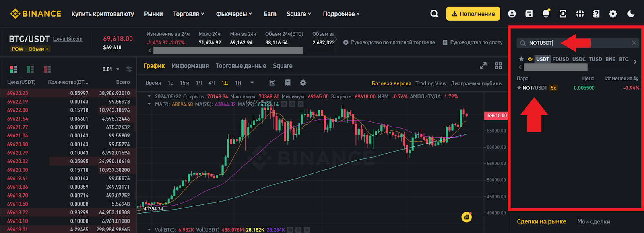Screen dimensions: 644x233
Task: Open MA indicator settings gear
Action: 292,104
